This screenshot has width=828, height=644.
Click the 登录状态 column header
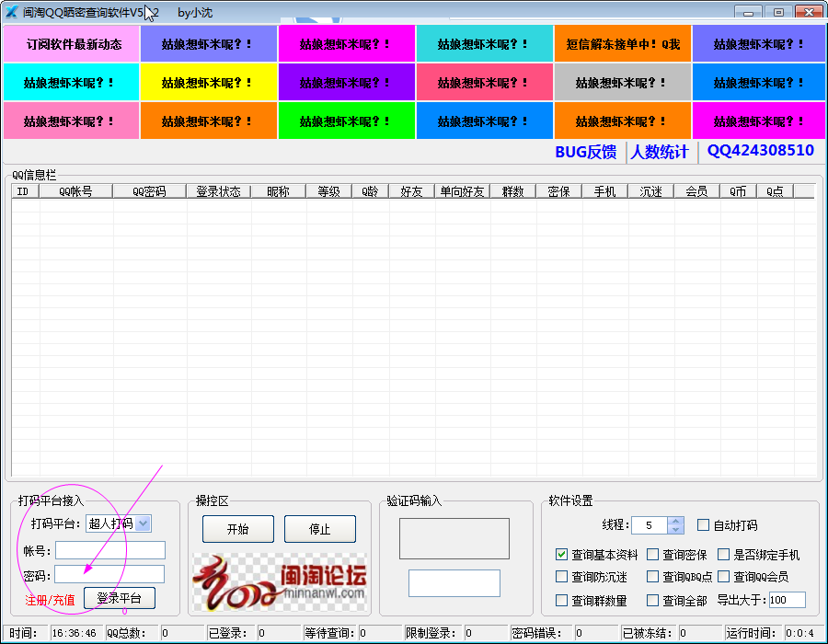(x=219, y=191)
